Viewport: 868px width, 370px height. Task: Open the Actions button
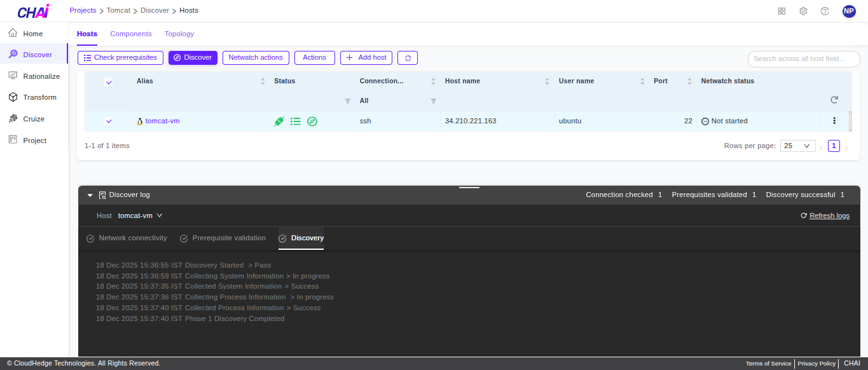[x=314, y=58]
